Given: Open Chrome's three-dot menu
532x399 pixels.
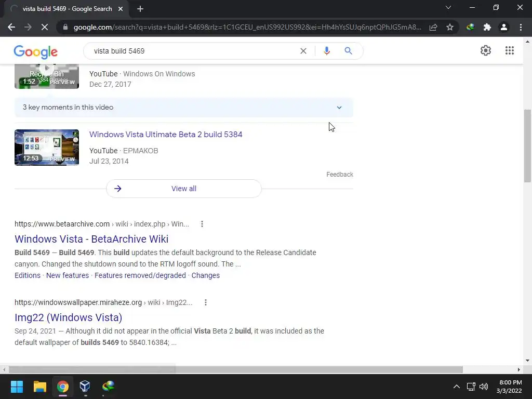Looking at the screenshot, I should (521, 27).
